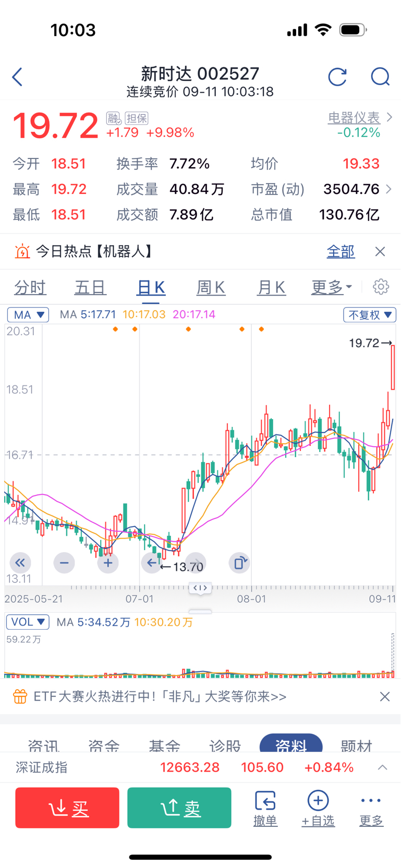The width and height of the screenshot is (401, 868).
Task: Jump chart back with double-left arrows
Action: coord(20,563)
